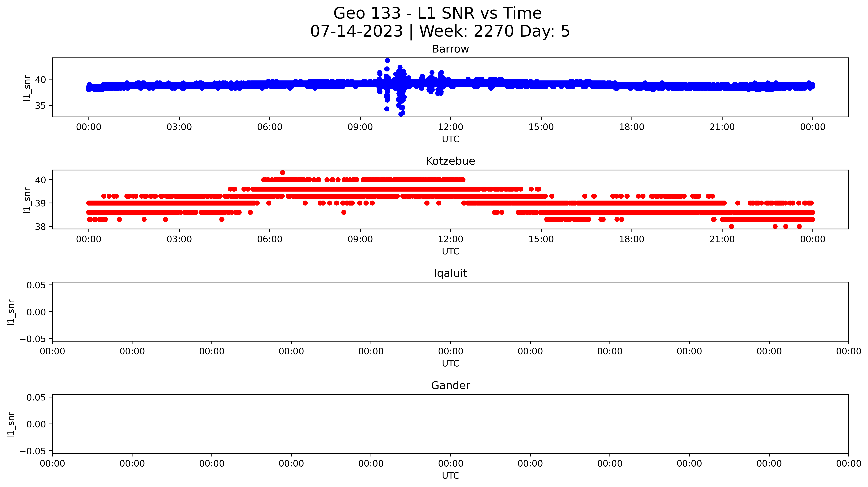This screenshot has width=868, height=487.
Task: Click the 21:00 tick label under Kotzebue plot
Action: 722,239
